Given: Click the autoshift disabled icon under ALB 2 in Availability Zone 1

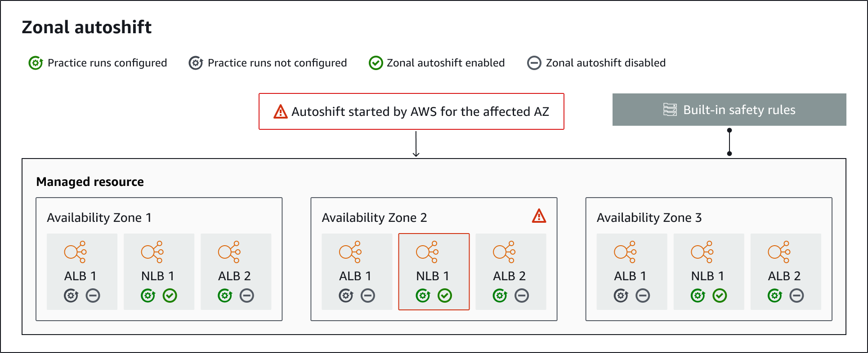Looking at the screenshot, I should [247, 296].
